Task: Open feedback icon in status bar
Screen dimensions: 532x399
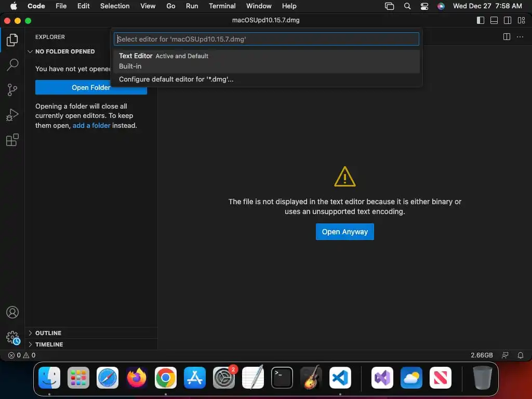Action: pos(505,355)
